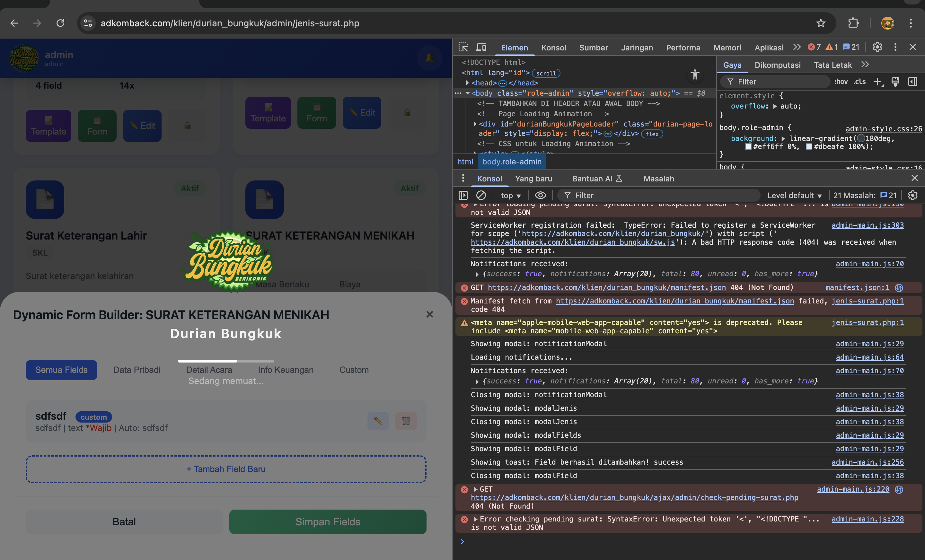Click the trash delete icon for sdfsdf field
Screen dimensions: 925x560
pyautogui.click(x=406, y=421)
